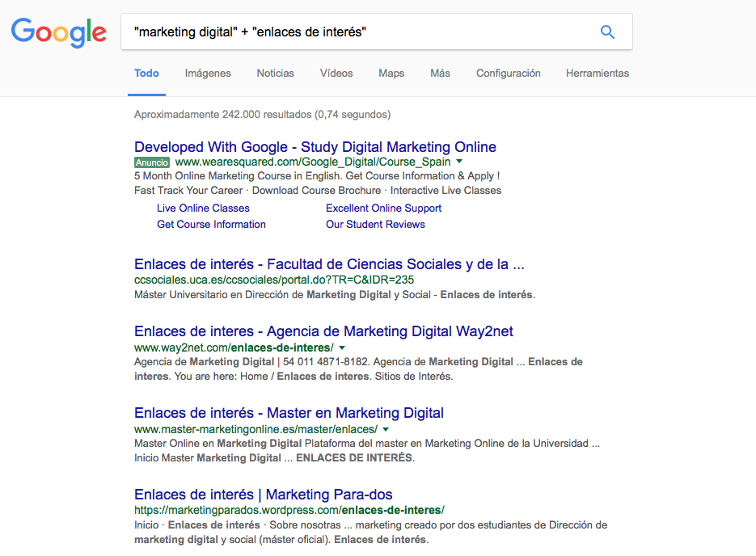Switch to the Imágenes tab
Screen dimensions: 756x556
pyautogui.click(x=208, y=73)
